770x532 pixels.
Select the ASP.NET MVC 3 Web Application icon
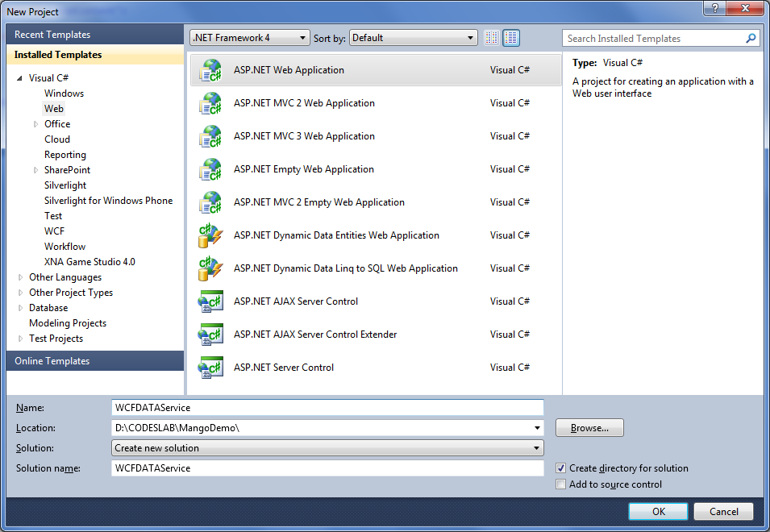point(210,137)
